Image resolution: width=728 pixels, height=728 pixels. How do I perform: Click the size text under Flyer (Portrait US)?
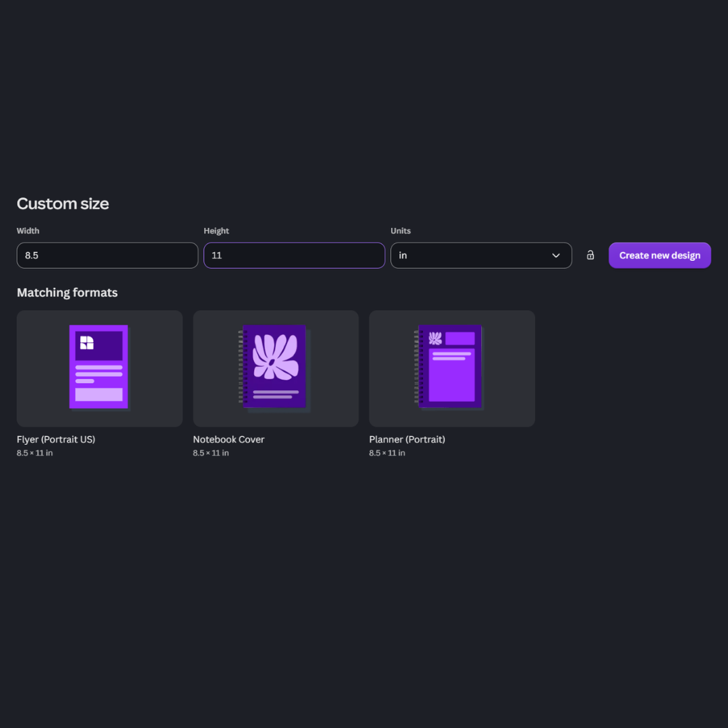click(x=35, y=453)
